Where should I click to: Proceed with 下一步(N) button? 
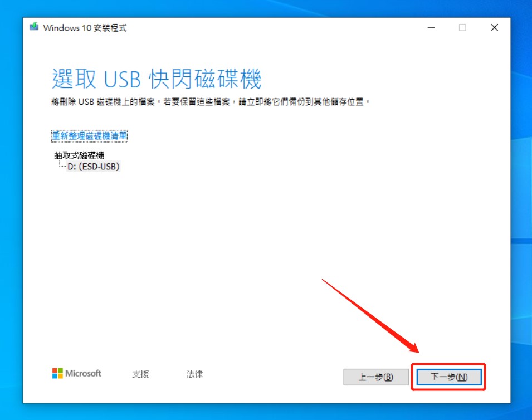click(449, 377)
